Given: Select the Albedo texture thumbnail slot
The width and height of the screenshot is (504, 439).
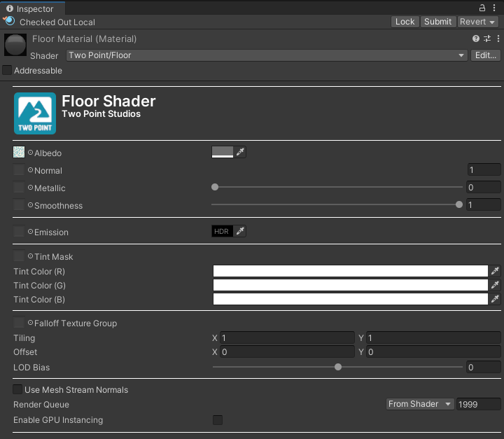Looking at the screenshot, I should [19, 152].
